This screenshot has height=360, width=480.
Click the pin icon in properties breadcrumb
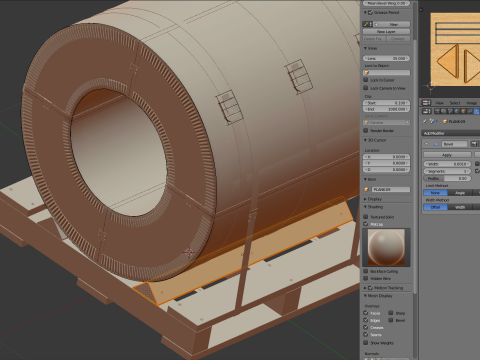point(425,121)
